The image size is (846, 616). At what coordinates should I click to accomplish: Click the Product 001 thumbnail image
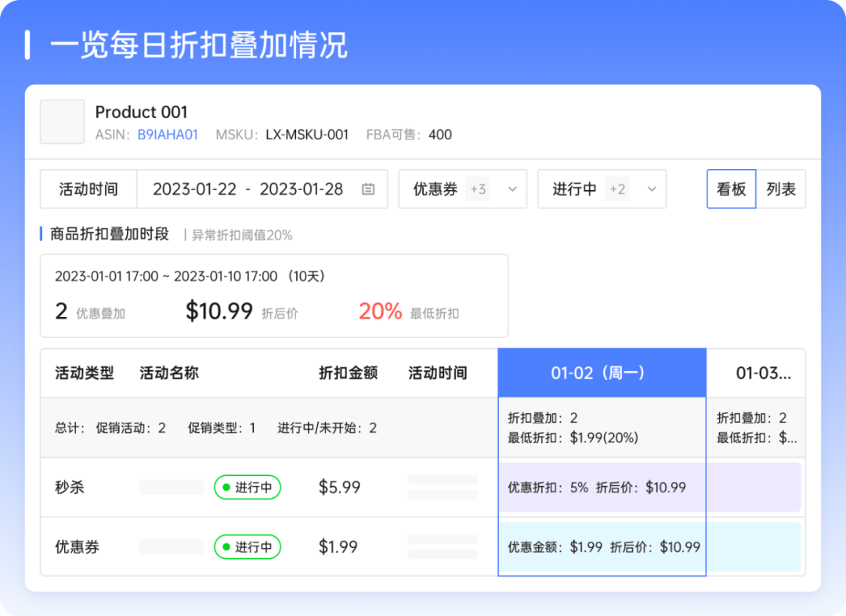(62, 122)
